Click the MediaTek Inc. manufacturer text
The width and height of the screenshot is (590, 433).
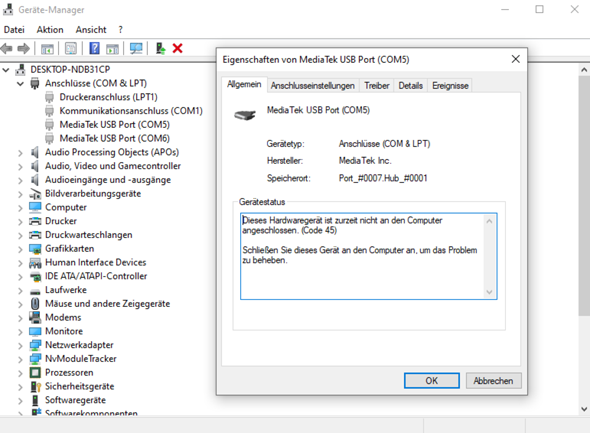[x=365, y=161]
